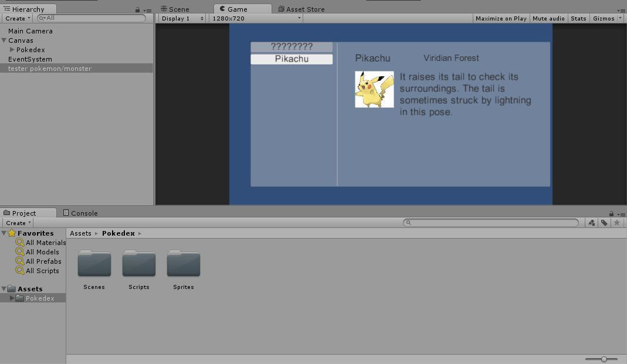Switch to the Console tab
Viewport: 627px width, 364px height.
(80, 213)
